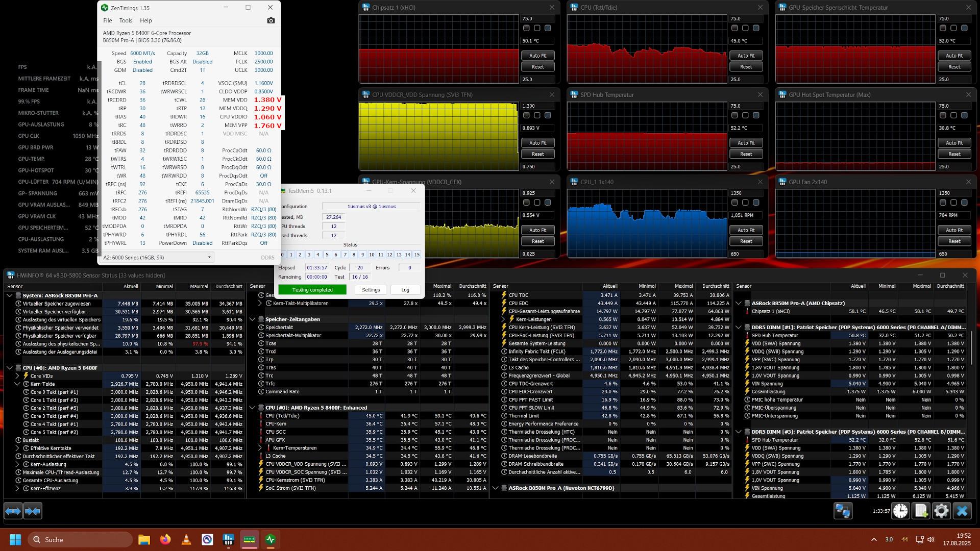
Task: Toggle first checkbox in CPU (Tctl/Tdie) graph
Action: (x=734, y=28)
